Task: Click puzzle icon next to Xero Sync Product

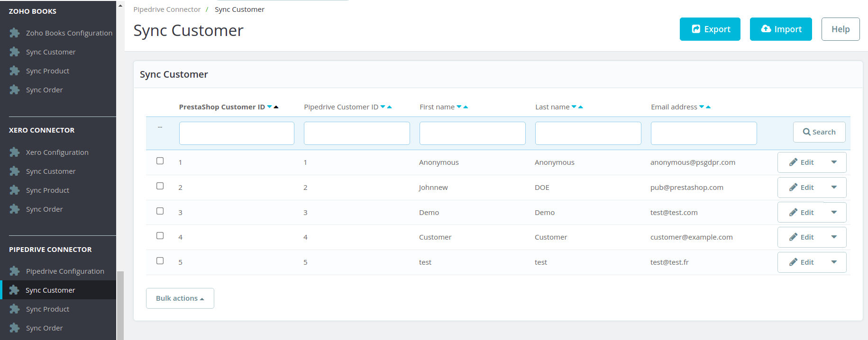Action: click(15, 190)
